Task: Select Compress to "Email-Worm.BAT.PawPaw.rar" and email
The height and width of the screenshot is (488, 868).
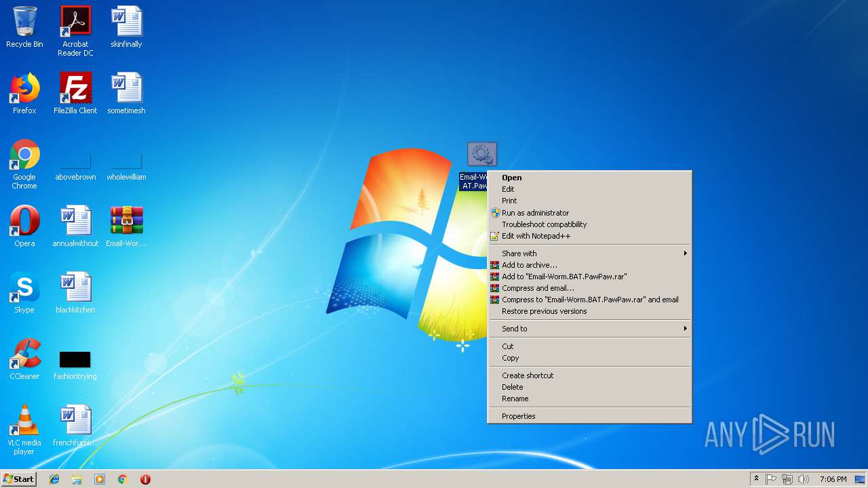Action: [589, 300]
